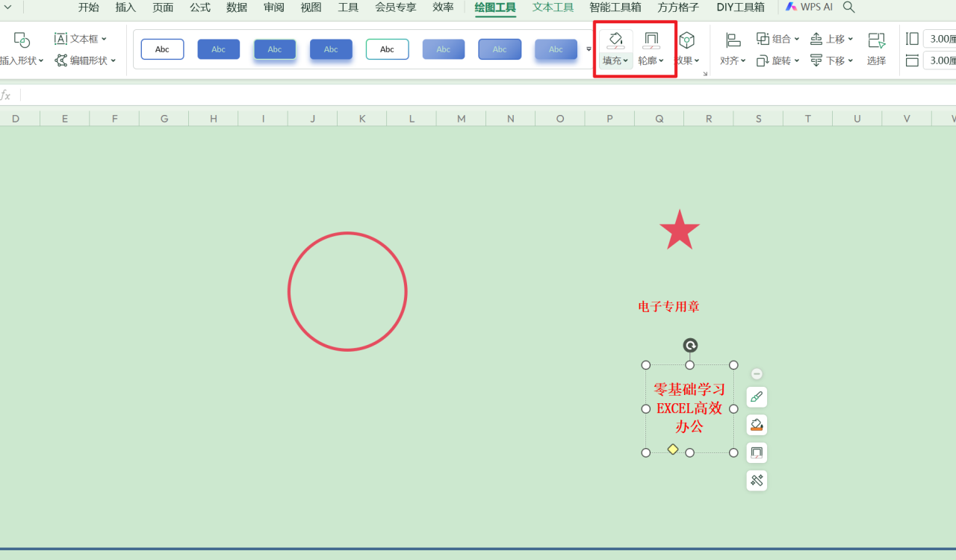
Task: Expand the 轮廓 outline dropdown arrow
Action: click(662, 61)
